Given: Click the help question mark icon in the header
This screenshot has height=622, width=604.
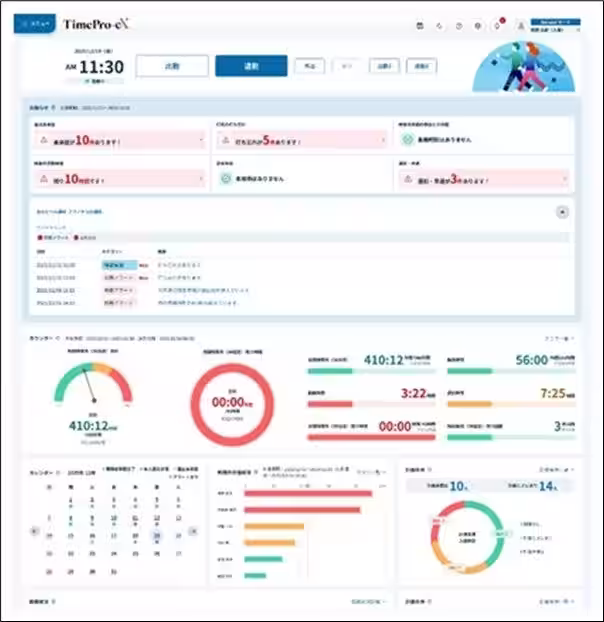Looking at the screenshot, I should (457, 26).
